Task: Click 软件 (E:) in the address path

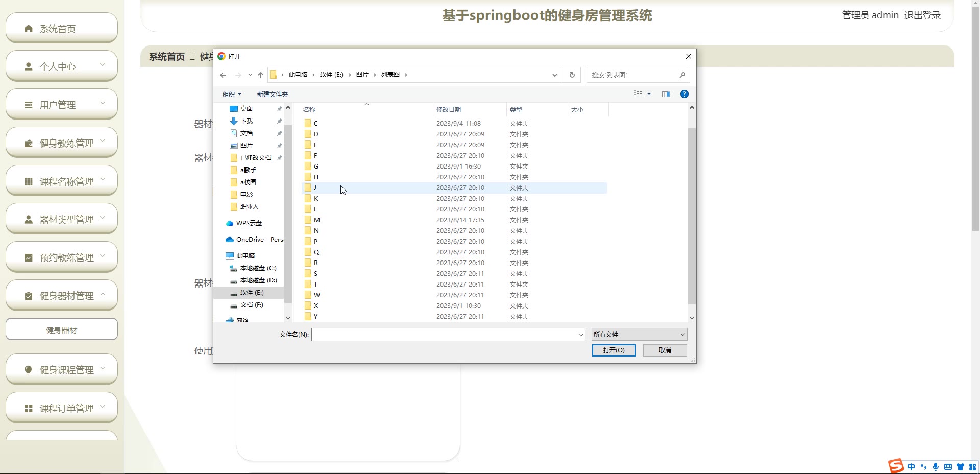Action: click(x=332, y=75)
